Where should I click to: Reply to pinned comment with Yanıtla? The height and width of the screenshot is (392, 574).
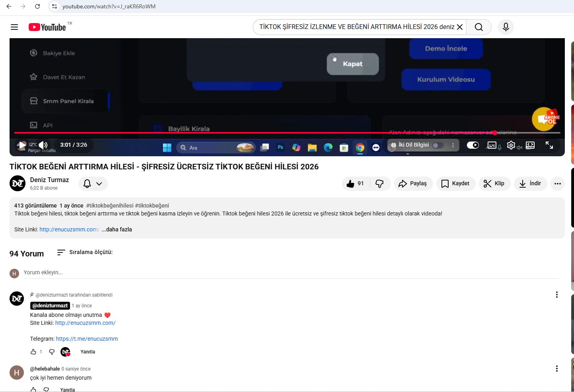(x=88, y=352)
